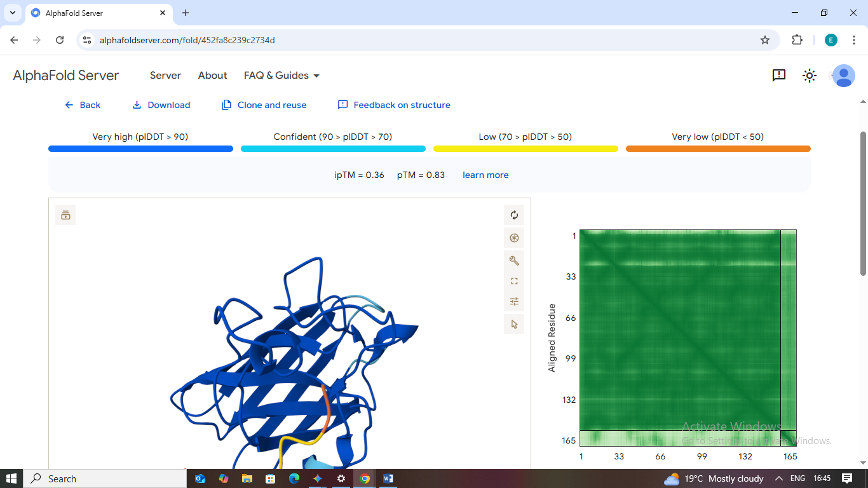
Task: Open the weather widget Mostly cloudy
Action: coord(714,478)
